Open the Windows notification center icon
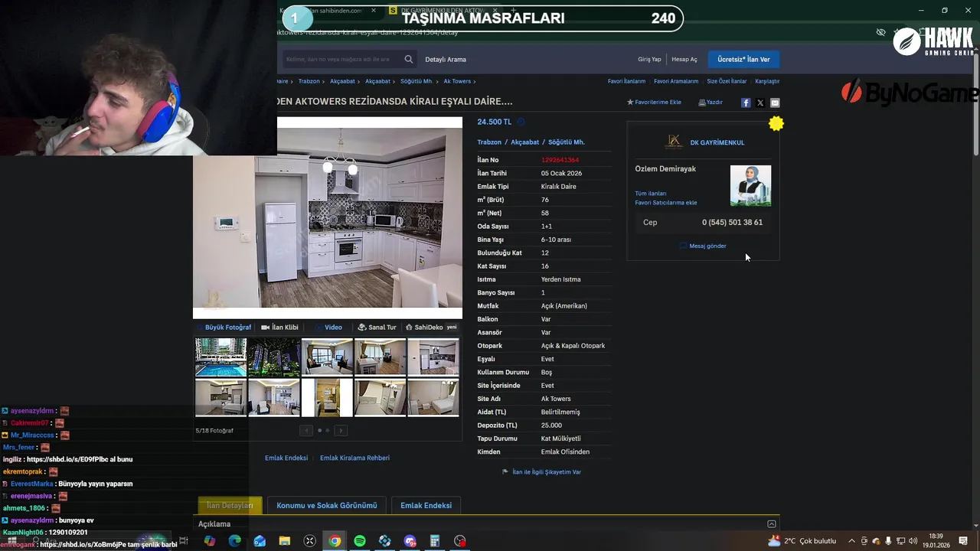 963,541
